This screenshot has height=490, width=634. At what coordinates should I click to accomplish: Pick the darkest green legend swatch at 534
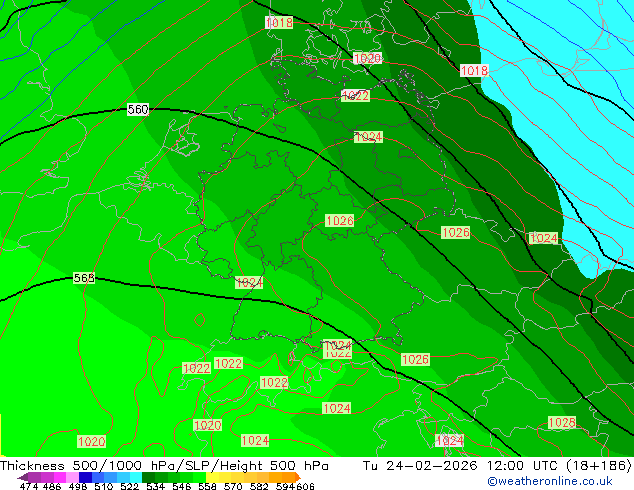[148, 477]
